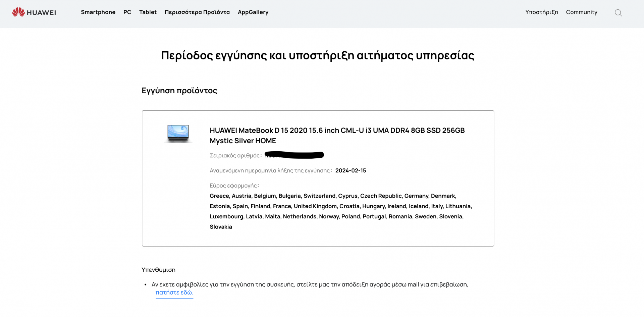Click the MateBook laptop thumbnail
Image resolution: width=644 pixels, height=317 pixels.
pos(178,134)
